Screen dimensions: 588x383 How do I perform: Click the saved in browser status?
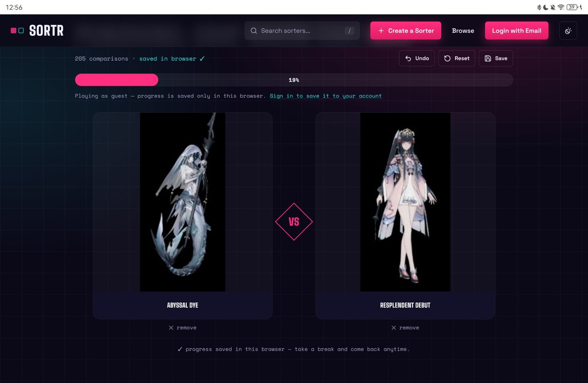172,59
